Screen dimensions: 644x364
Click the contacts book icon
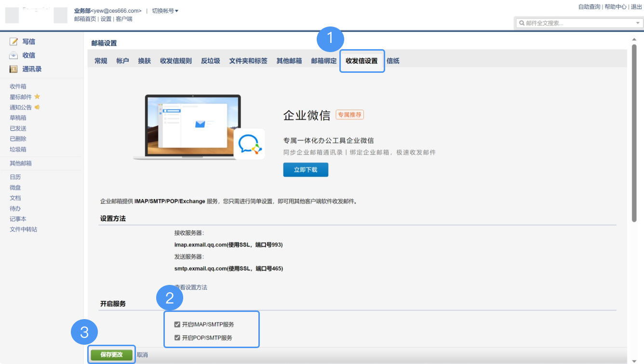click(13, 69)
